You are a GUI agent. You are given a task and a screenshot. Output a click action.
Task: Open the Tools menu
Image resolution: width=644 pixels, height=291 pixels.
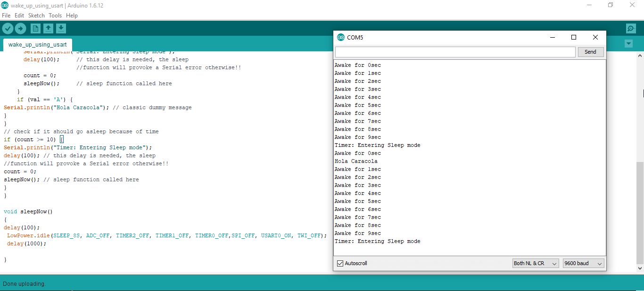point(55,16)
